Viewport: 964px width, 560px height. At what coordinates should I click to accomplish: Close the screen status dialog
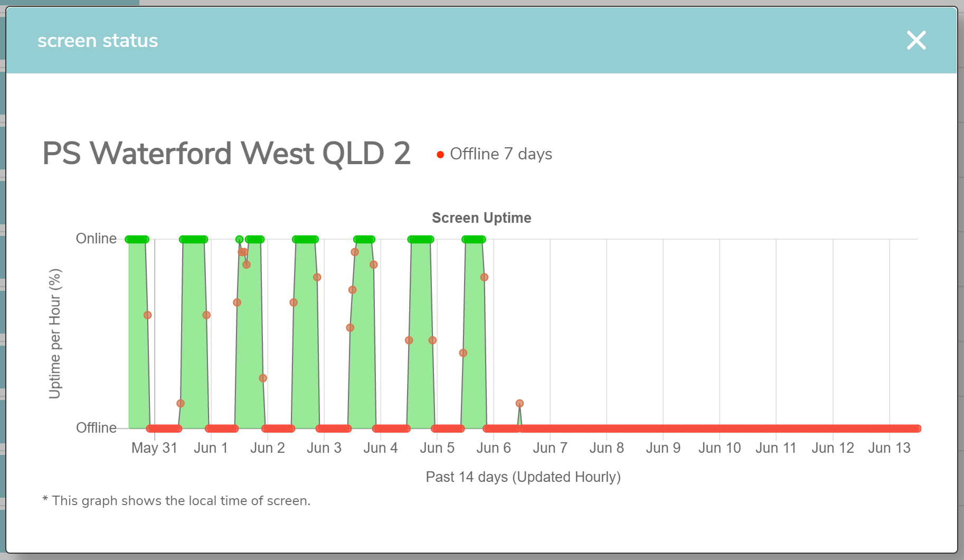click(916, 40)
